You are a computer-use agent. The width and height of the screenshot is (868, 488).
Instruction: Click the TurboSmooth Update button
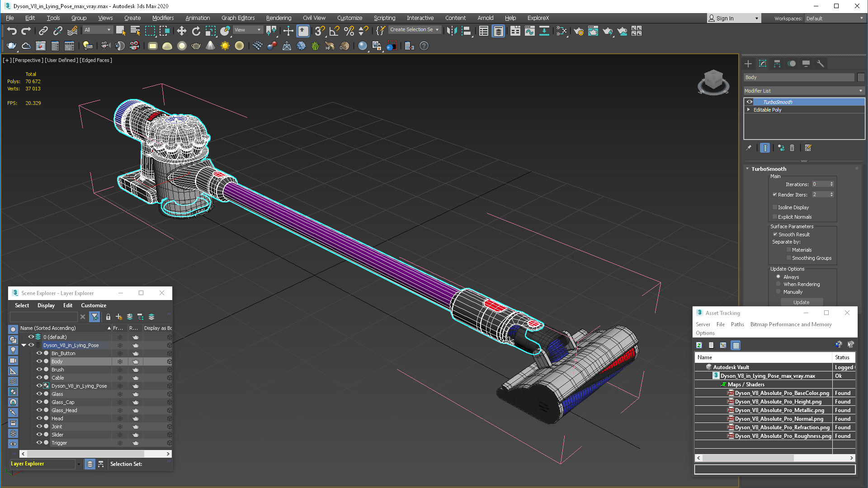(x=801, y=302)
